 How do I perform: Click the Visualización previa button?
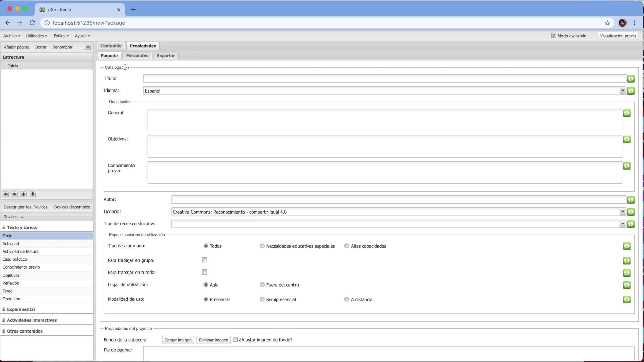coord(618,36)
